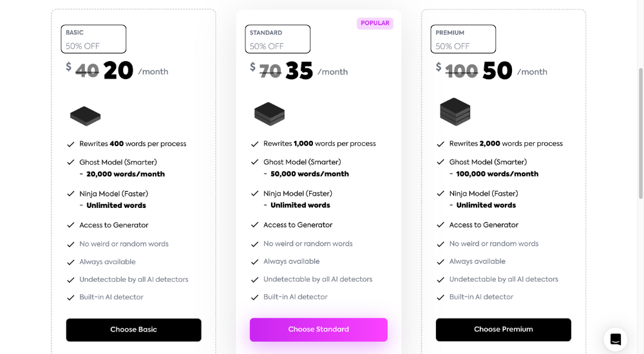This screenshot has width=644, height=354.
Task: Click the POPULAR badge on Standard plan
Action: pyautogui.click(x=375, y=23)
